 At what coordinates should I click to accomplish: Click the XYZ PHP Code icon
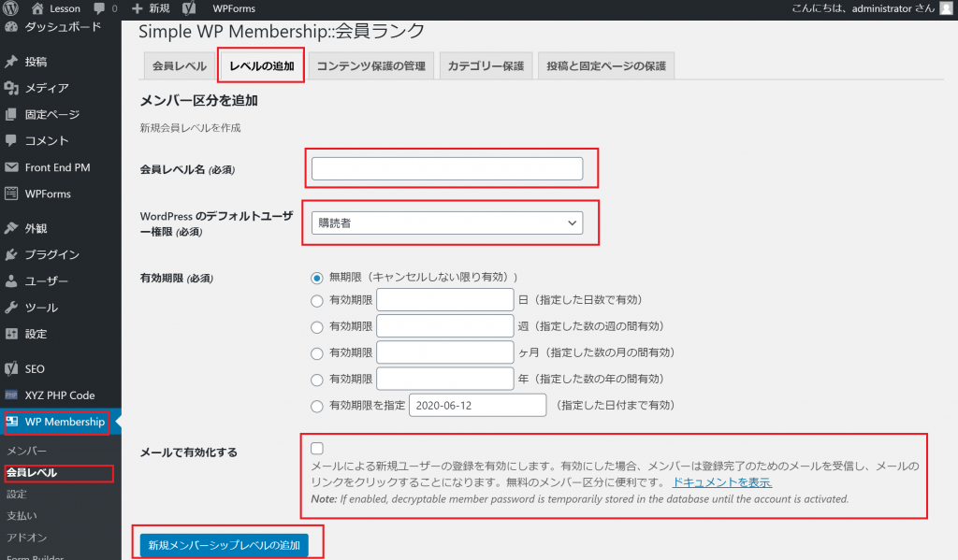click(11, 395)
